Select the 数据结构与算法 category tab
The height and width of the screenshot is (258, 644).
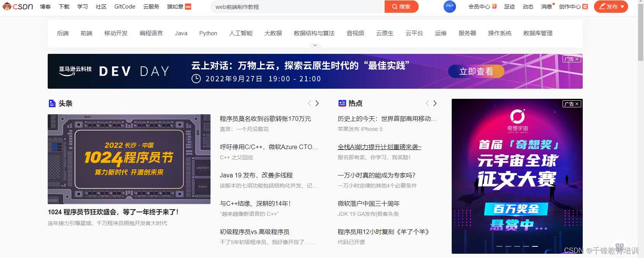coord(314,33)
